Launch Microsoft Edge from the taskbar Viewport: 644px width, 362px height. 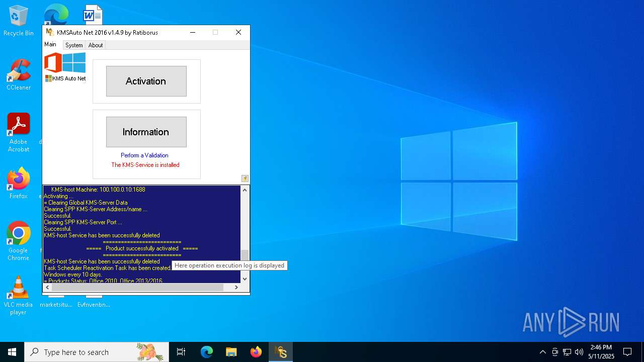point(207,352)
